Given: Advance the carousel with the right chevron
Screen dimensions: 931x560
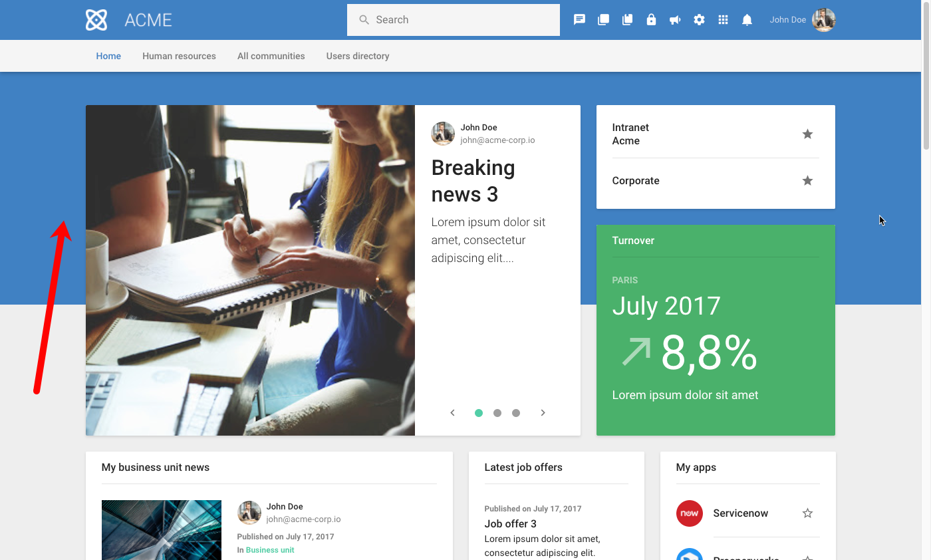Looking at the screenshot, I should tap(543, 412).
